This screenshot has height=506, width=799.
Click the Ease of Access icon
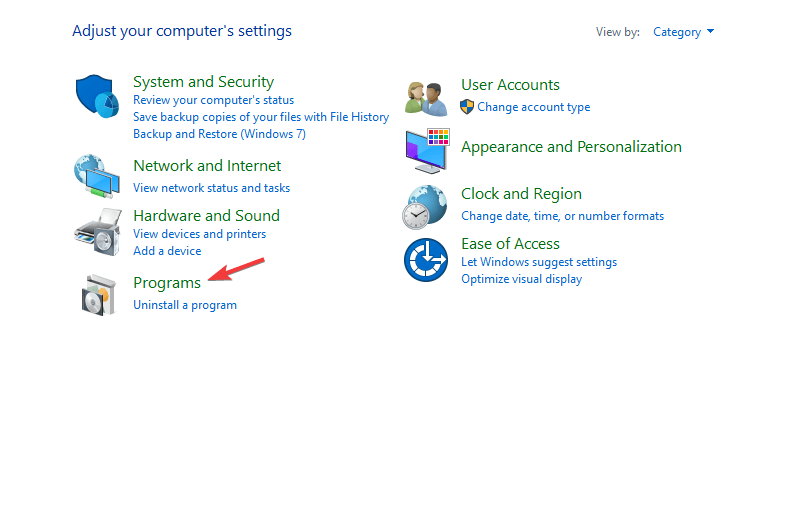pyautogui.click(x=426, y=260)
